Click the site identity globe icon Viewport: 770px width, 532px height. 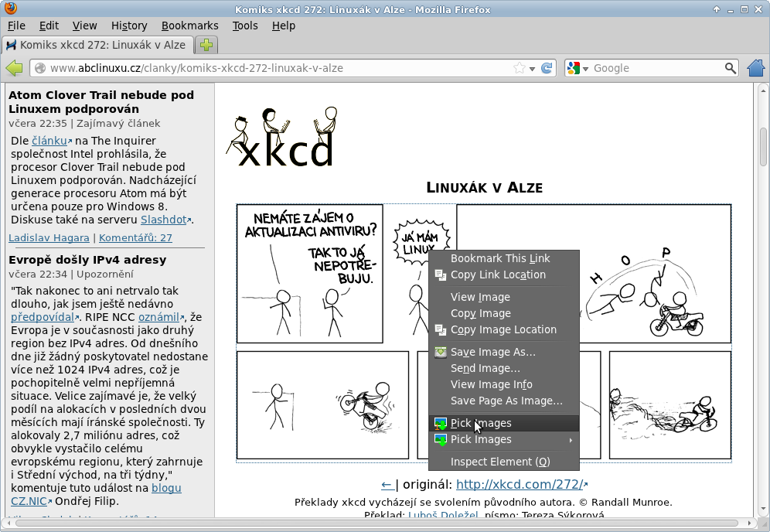pos(40,68)
